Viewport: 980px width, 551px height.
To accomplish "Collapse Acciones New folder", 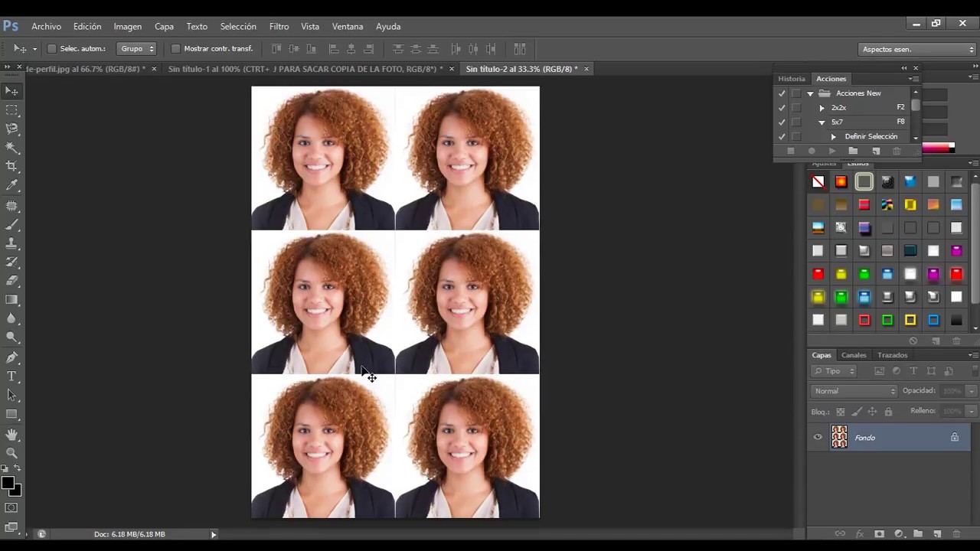I will [x=810, y=93].
